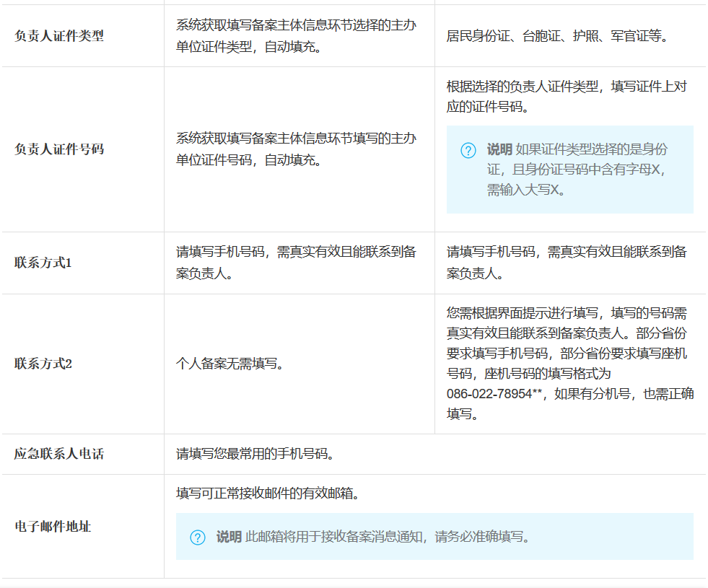Click the bold 说明 label in the 邮箱 note
Image resolution: width=708 pixels, height=588 pixels.
tap(229, 537)
